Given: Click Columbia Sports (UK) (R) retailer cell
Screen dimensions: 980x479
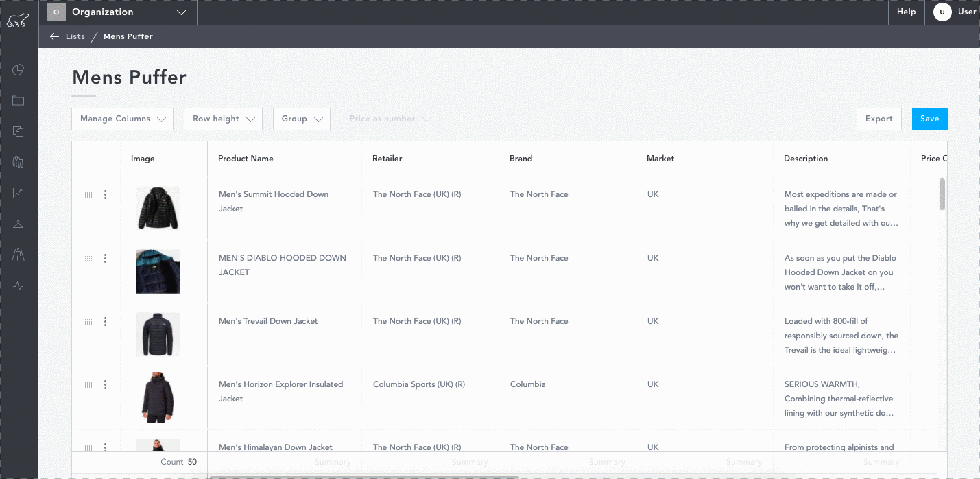Looking at the screenshot, I should [419, 384].
